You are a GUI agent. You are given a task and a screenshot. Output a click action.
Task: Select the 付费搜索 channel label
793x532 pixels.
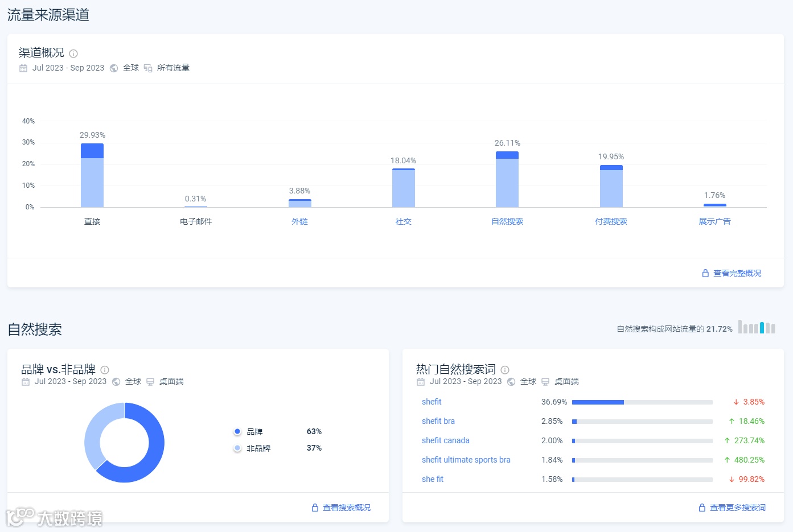point(611,221)
